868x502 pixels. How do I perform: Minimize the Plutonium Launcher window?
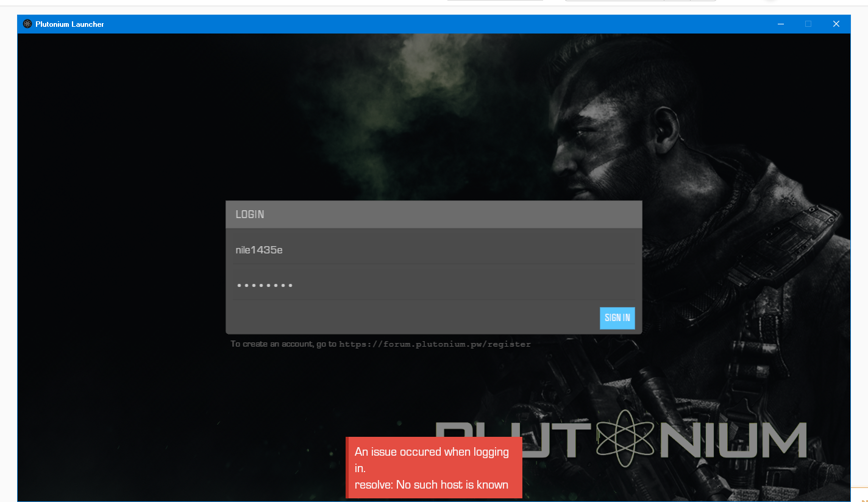click(780, 24)
